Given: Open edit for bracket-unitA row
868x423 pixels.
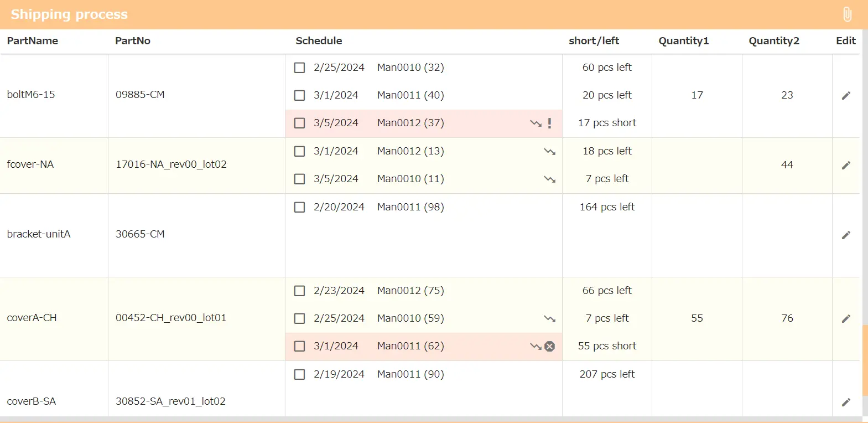Looking at the screenshot, I should coord(846,235).
